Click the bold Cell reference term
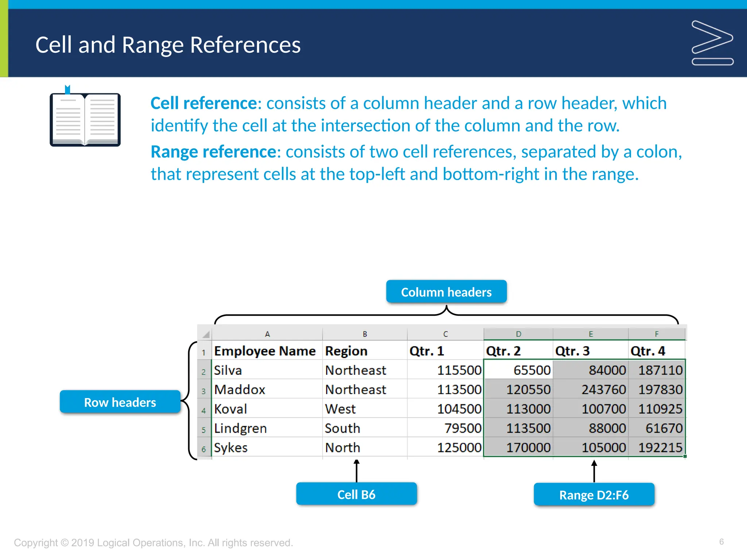 pos(204,103)
